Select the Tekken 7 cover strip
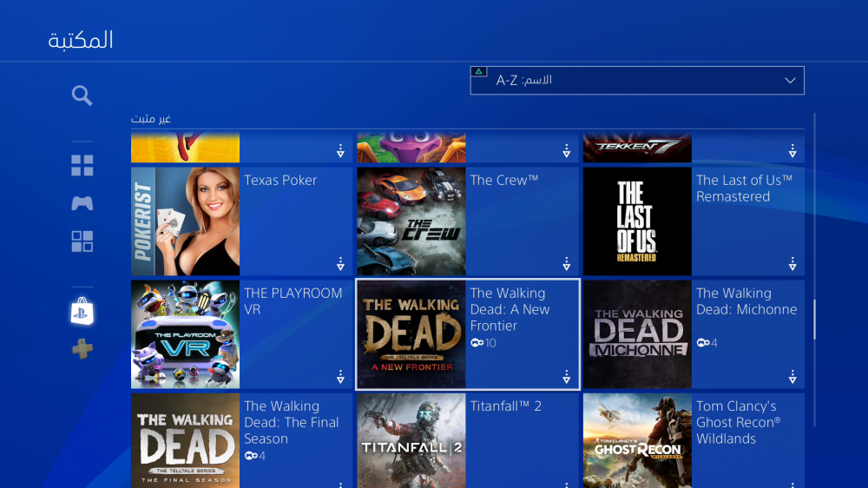 pyautogui.click(x=637, y=148)
